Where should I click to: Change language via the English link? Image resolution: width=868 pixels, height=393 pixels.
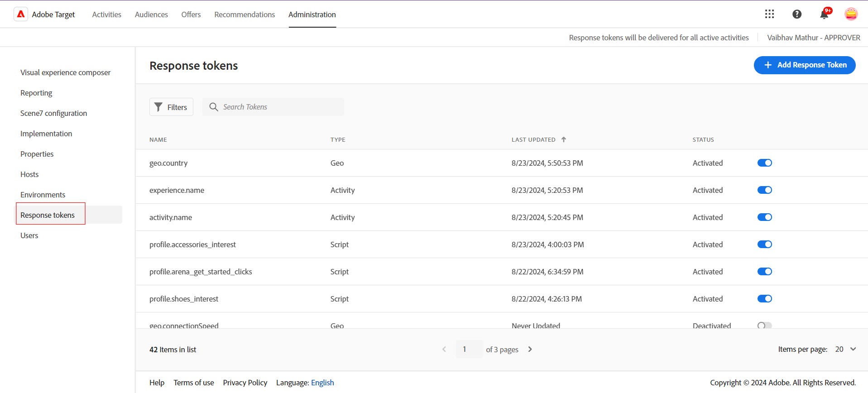[322, 383]
